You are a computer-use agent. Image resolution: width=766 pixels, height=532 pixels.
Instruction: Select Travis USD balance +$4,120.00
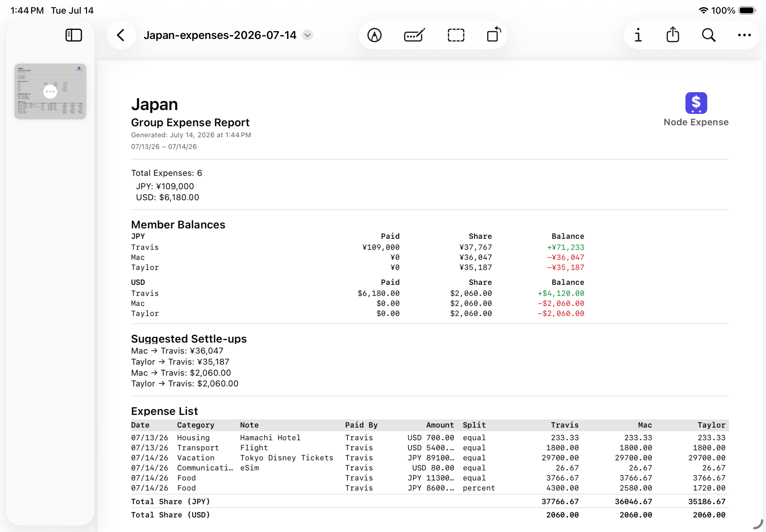(x=561, y=293)
